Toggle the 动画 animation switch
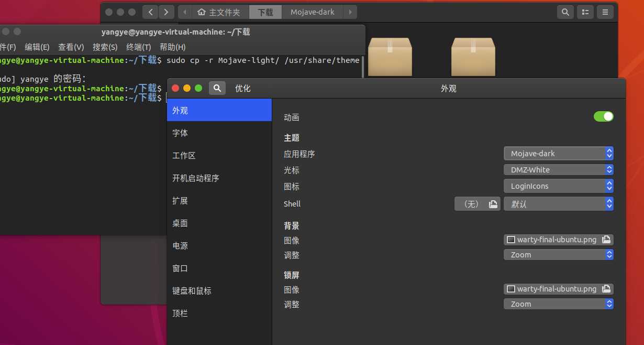Screen dimensions: 644x345 coord(603,116)
